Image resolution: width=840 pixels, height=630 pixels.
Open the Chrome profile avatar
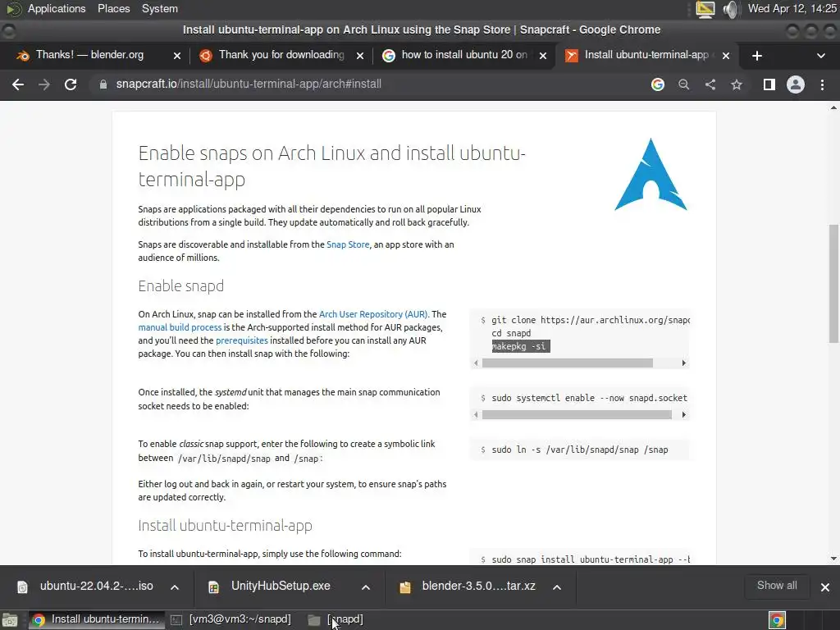796,84
